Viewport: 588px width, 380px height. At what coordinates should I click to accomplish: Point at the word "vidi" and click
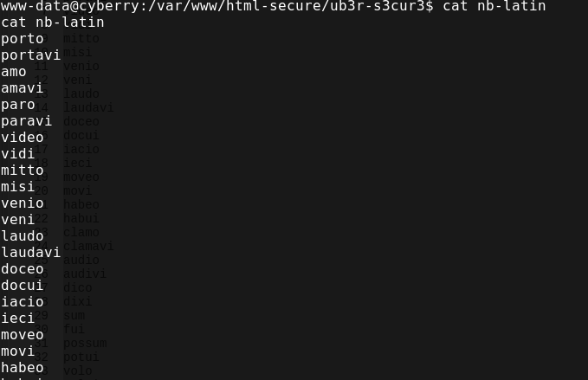(x=18, y=154)
